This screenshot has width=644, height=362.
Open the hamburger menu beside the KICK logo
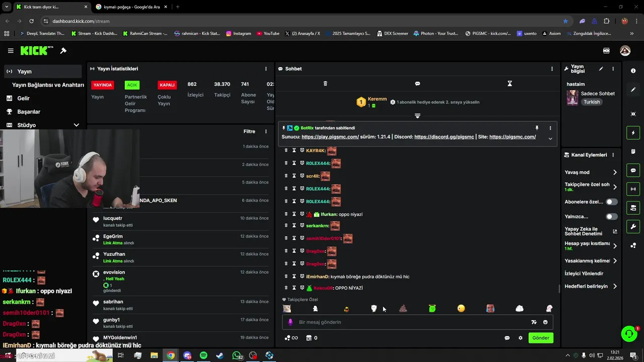coord(11,51)
